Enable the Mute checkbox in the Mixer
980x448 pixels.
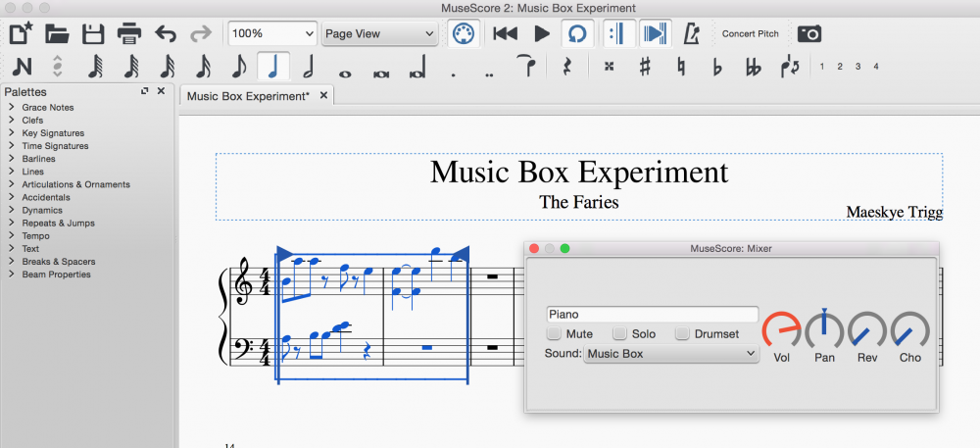click(x=555, y=333)
